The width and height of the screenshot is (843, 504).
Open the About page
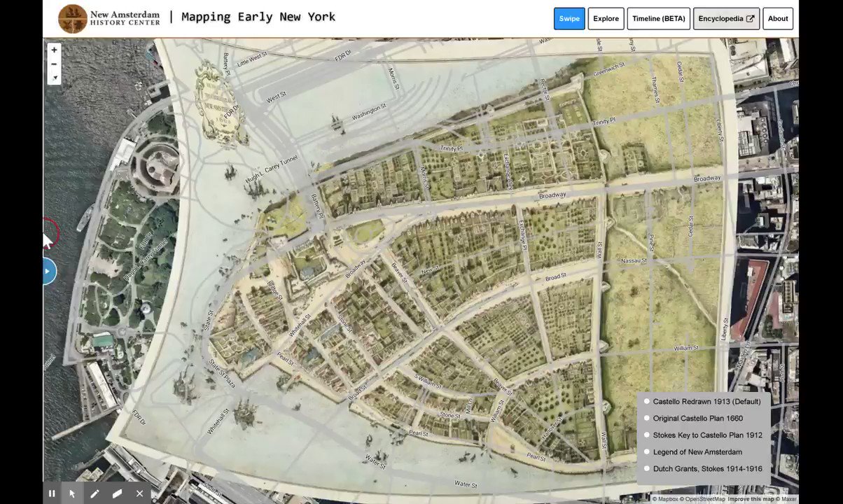coord(778,19)
